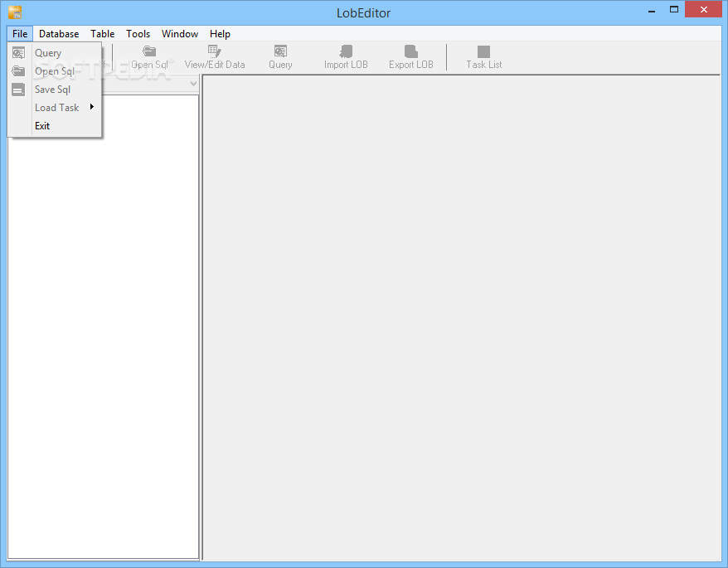
Task: Choose Exit from the File menu
Action: 55,126
